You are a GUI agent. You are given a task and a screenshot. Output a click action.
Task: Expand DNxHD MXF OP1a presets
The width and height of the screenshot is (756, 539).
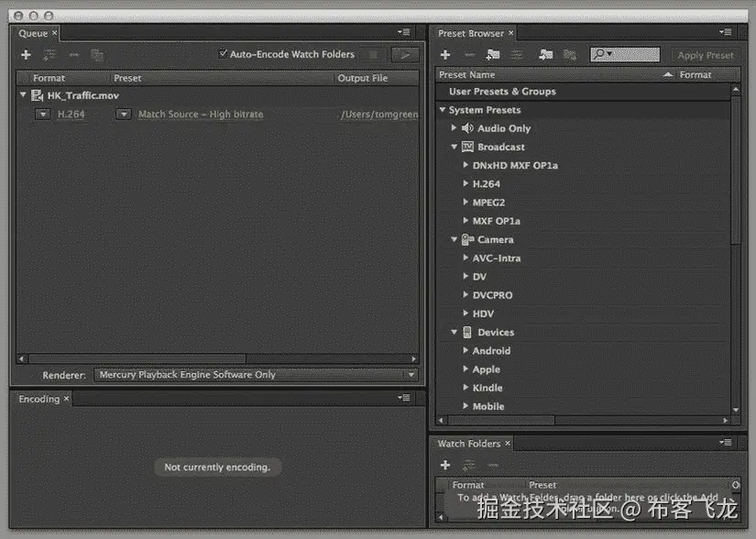[466, 165]
